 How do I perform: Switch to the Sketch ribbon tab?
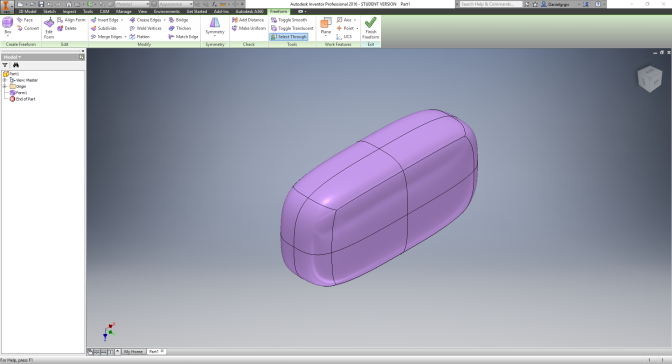coord(49,12)
